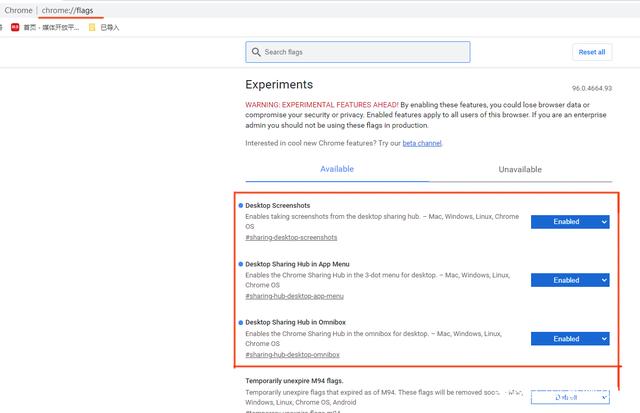
Task: Click the Experiments heading
Action: point(279,84)
